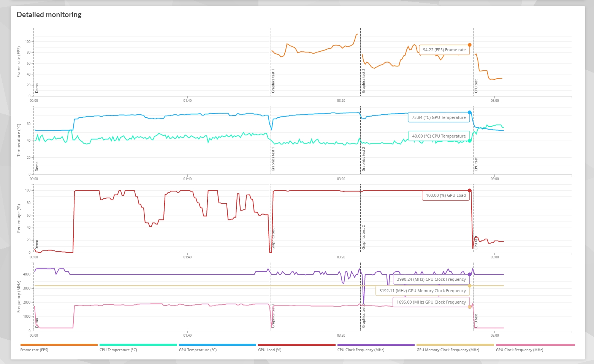Click the orange frame rate data point marker
The width and height of the screenshot is (594, 364).
(x=470, y=45)
